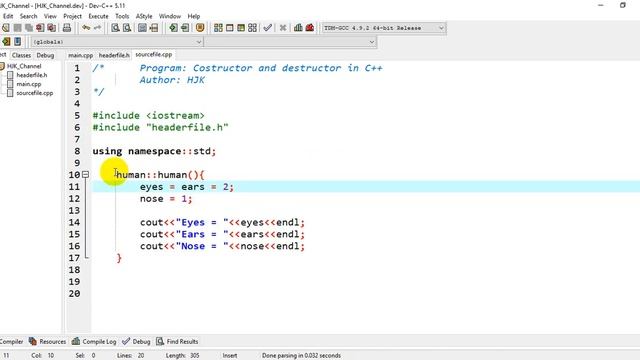Open the Resources bottom tab
This screenshot has height=360, width=640.
pos(47,341)
